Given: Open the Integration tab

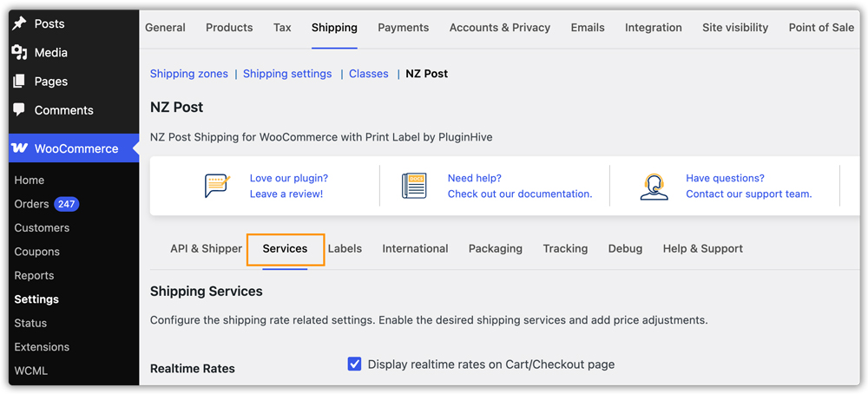Looking at the screenshot, I should click(x=654, y=28).
